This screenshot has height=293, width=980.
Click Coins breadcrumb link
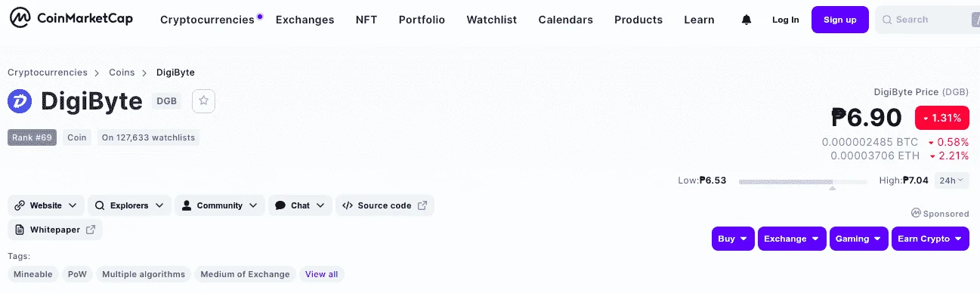122,72
